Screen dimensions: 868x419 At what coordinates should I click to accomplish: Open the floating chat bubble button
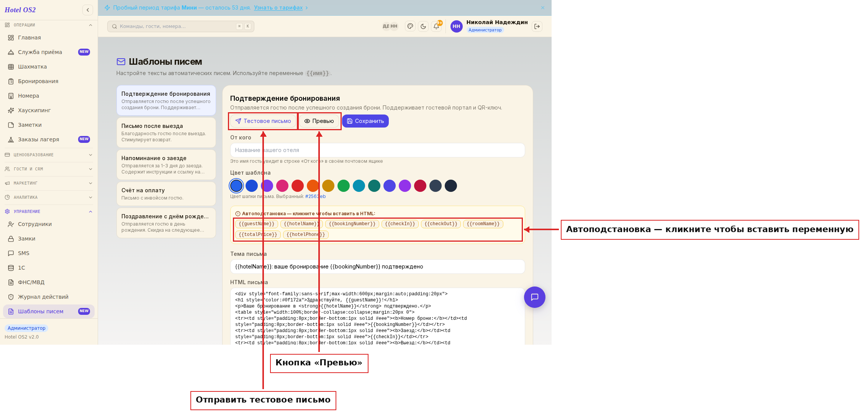pos(535,297)
